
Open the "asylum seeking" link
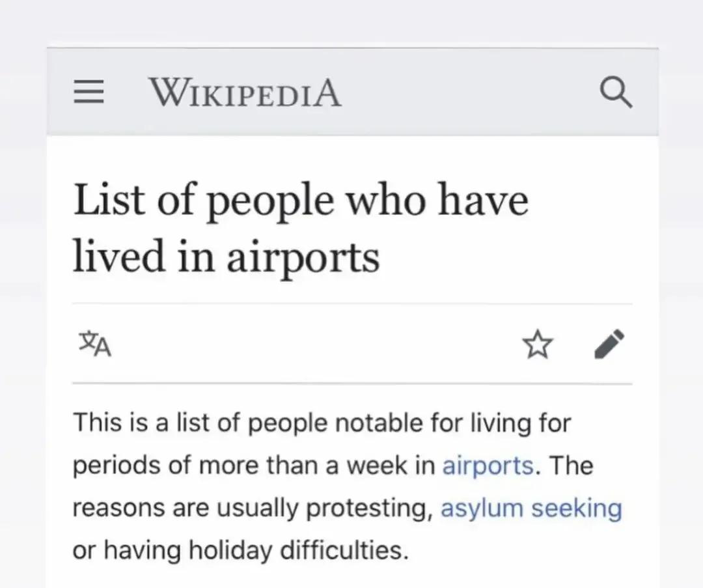tap(531, 508)
